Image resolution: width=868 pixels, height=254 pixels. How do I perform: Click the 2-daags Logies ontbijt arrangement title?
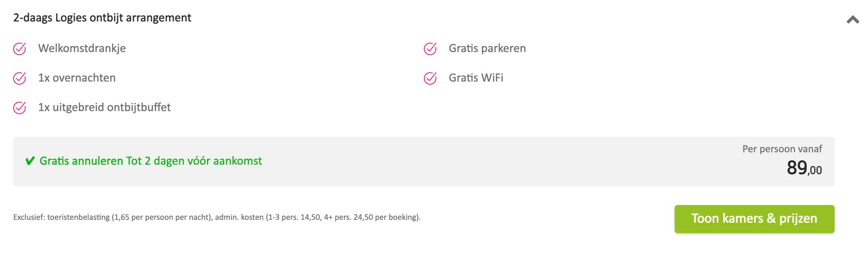tap(102, 18)
